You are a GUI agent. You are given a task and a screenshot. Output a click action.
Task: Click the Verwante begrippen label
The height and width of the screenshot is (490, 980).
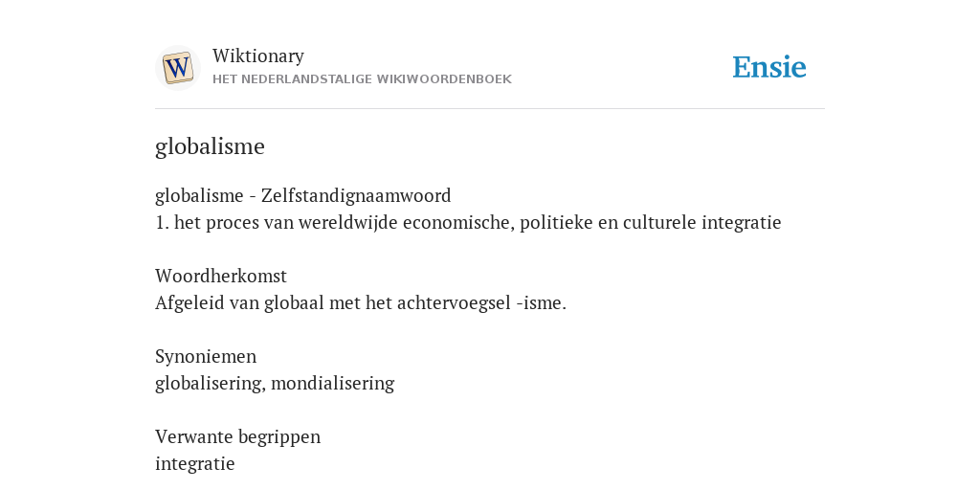[237, 436]
